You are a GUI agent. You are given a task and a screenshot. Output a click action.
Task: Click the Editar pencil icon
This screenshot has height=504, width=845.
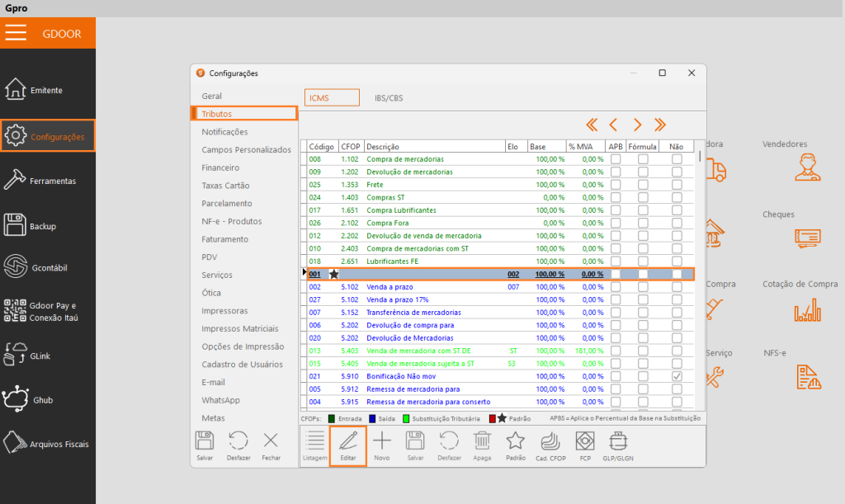pos(347,440)
